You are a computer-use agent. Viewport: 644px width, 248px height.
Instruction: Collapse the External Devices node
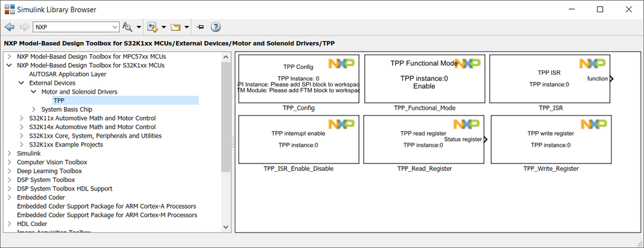(21, 83)
